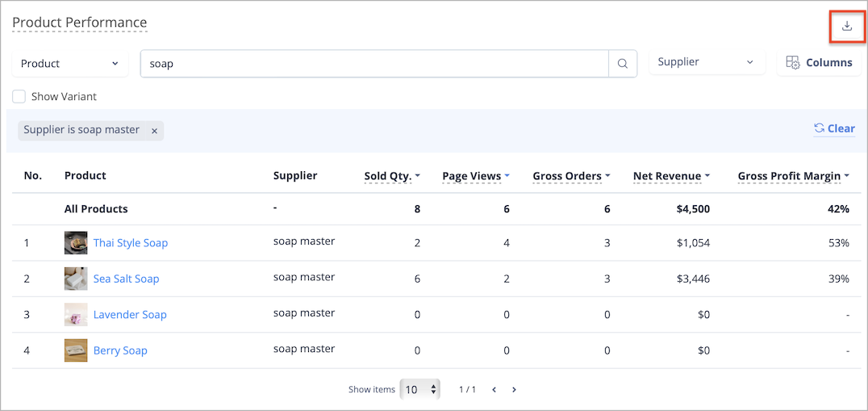Click the Lavender Soap thumbnail image
Screen dimensions: 868x411
tap(76, 315)
